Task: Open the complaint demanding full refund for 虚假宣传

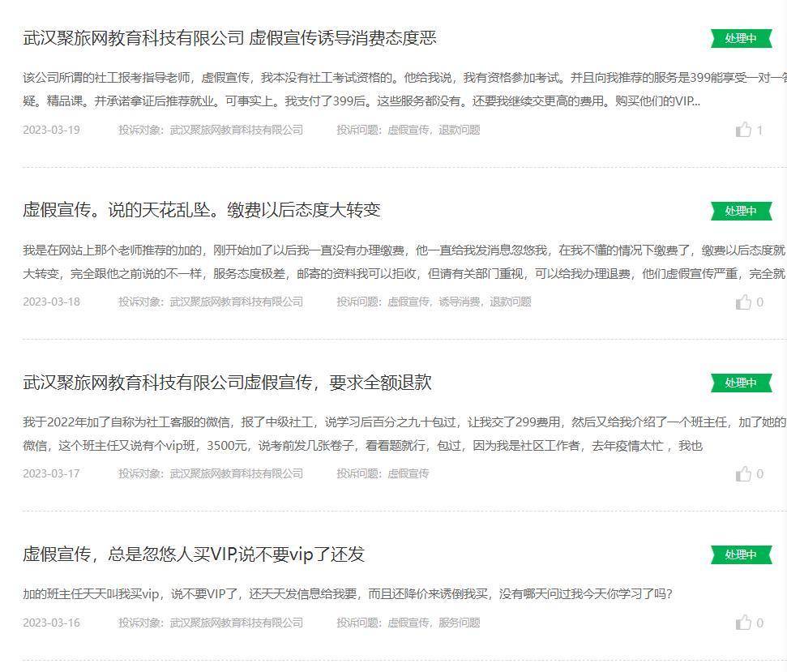Action: pos(229,383)
